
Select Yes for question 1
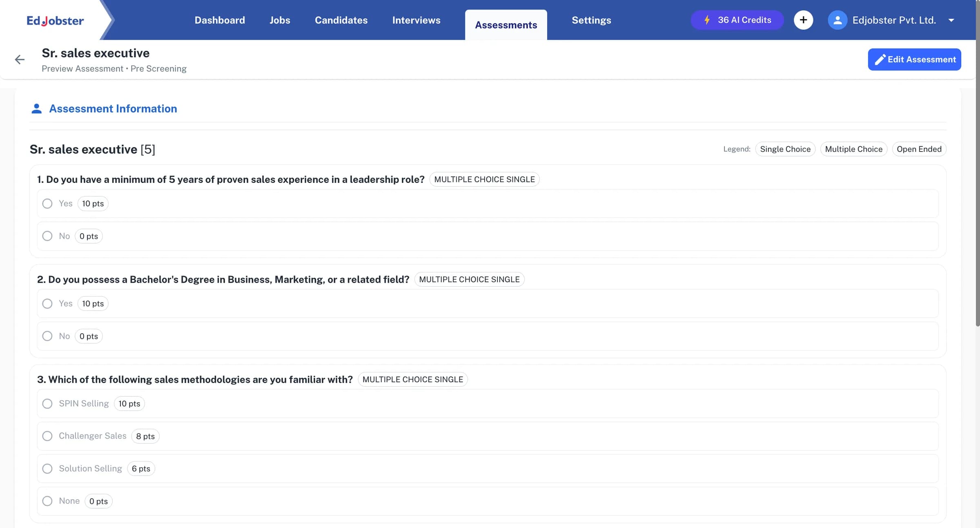tap(47, 203)
